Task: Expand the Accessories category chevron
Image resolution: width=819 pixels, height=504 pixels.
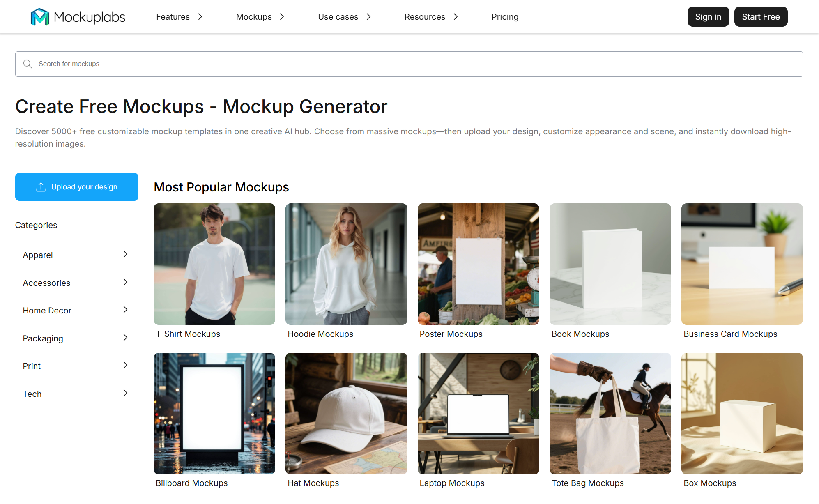Action: [x=125, y=282]
